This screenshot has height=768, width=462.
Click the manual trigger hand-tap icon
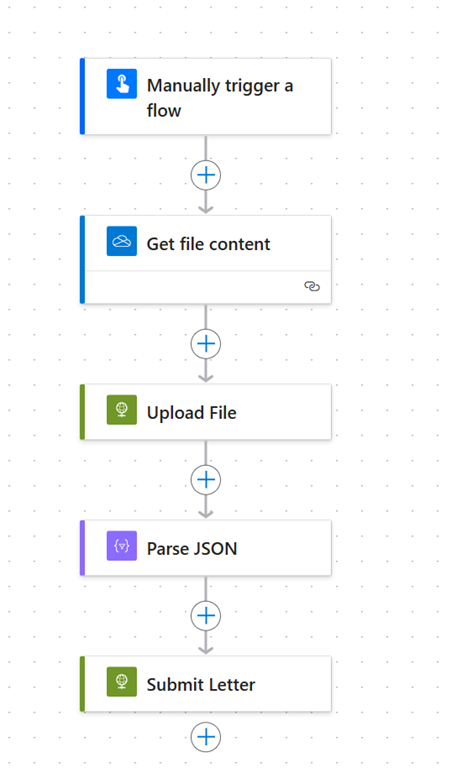pyautogui.click(x=122, y=84)
